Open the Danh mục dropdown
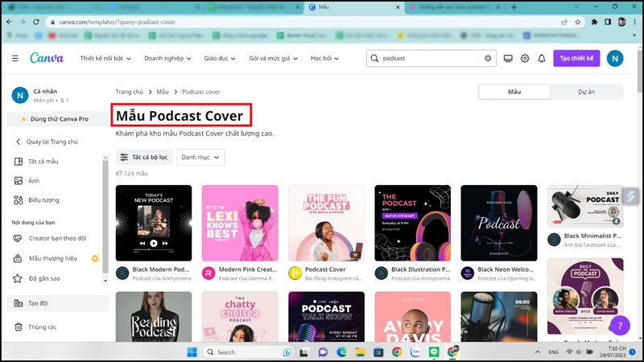This screenshot has height=362, width=644. pyautogui.click(x=200, y=157)
